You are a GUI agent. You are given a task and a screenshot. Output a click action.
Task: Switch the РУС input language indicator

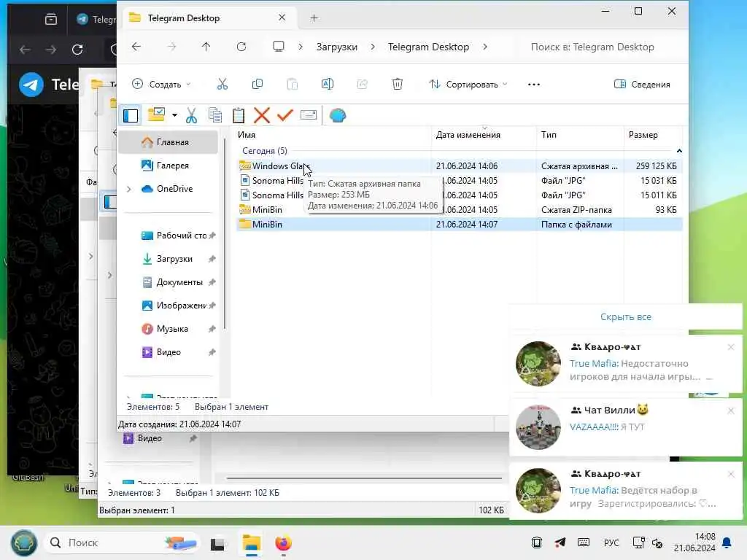point(611,542)
